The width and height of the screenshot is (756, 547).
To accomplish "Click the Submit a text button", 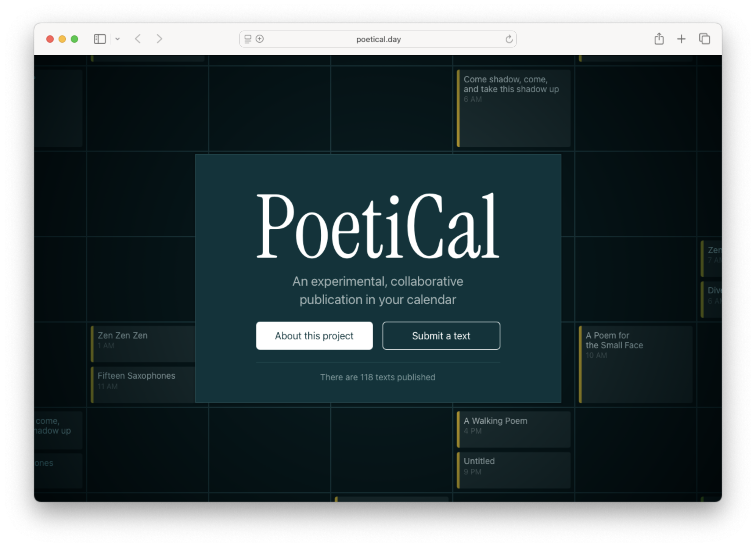I will [441, 335].
